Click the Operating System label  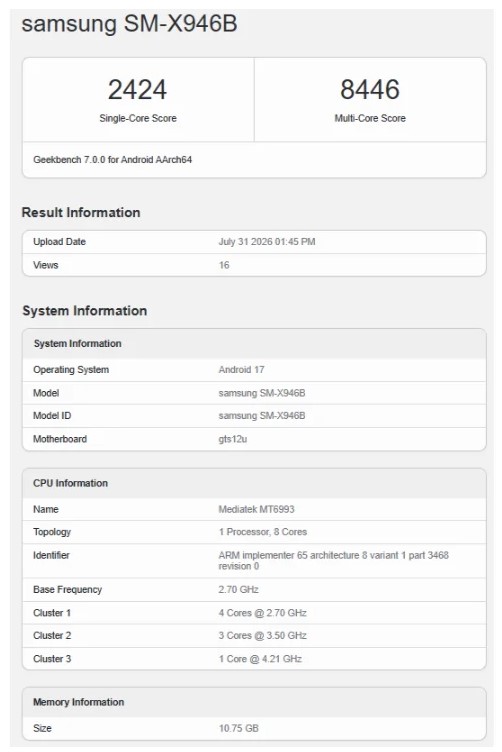(71, 370)
